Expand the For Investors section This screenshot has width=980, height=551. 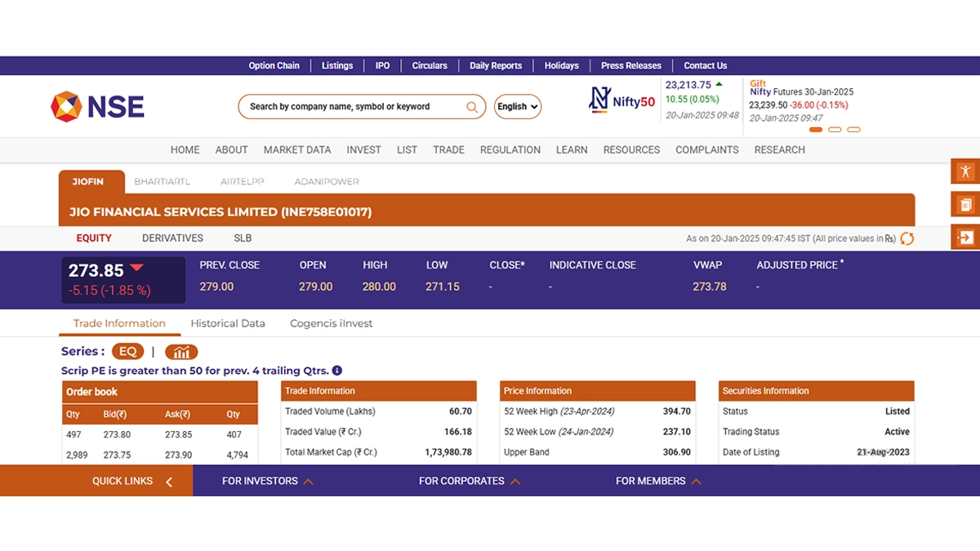267,482
